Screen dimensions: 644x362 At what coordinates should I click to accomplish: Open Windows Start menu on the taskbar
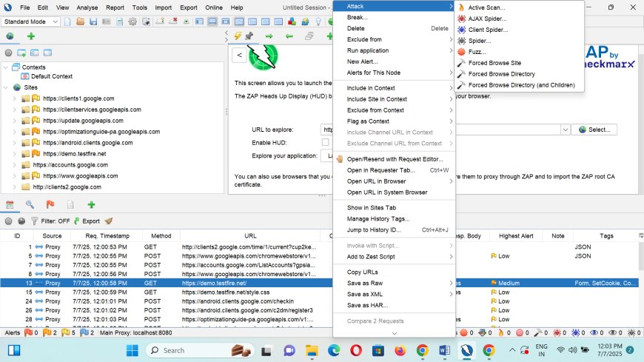point(14,350)
